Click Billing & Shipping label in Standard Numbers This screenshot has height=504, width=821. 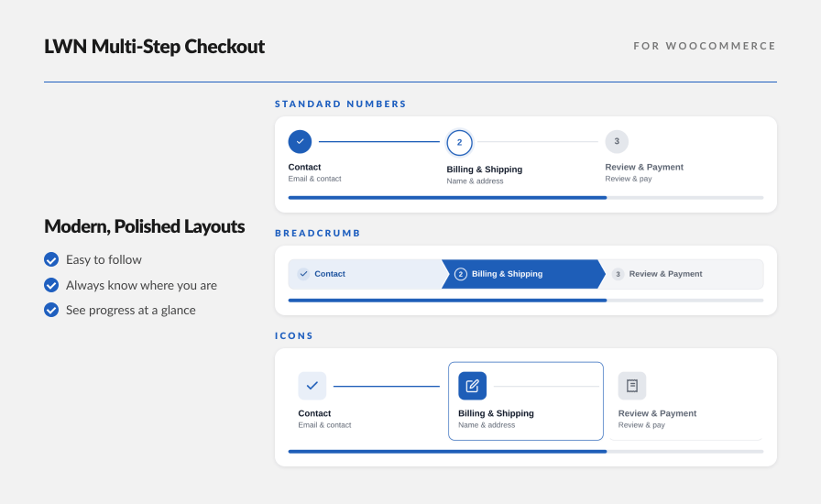[485, 170]
